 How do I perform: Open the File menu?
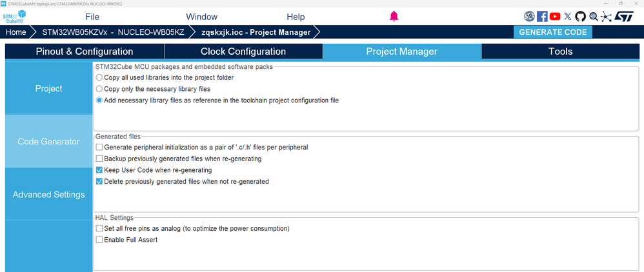[x=92, y=17]
